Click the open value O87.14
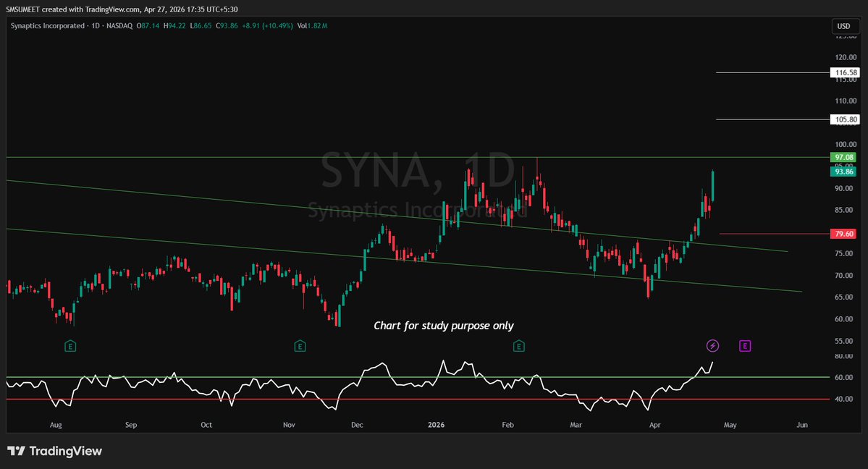 pyautogui.click(x=148, y=25)
